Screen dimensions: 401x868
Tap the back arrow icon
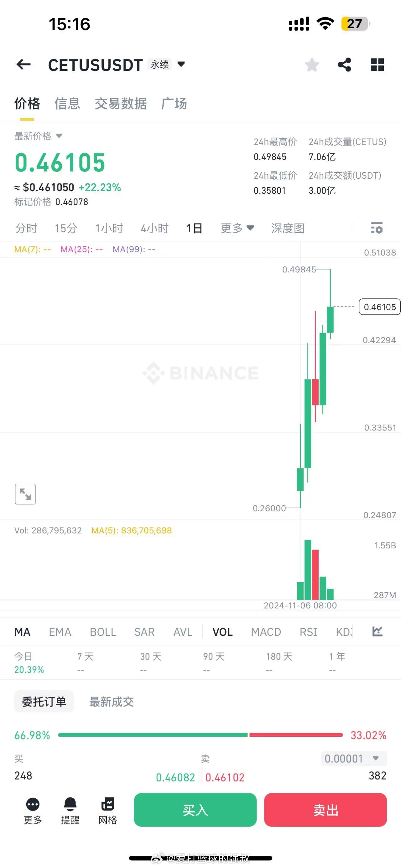coord(23,64)
